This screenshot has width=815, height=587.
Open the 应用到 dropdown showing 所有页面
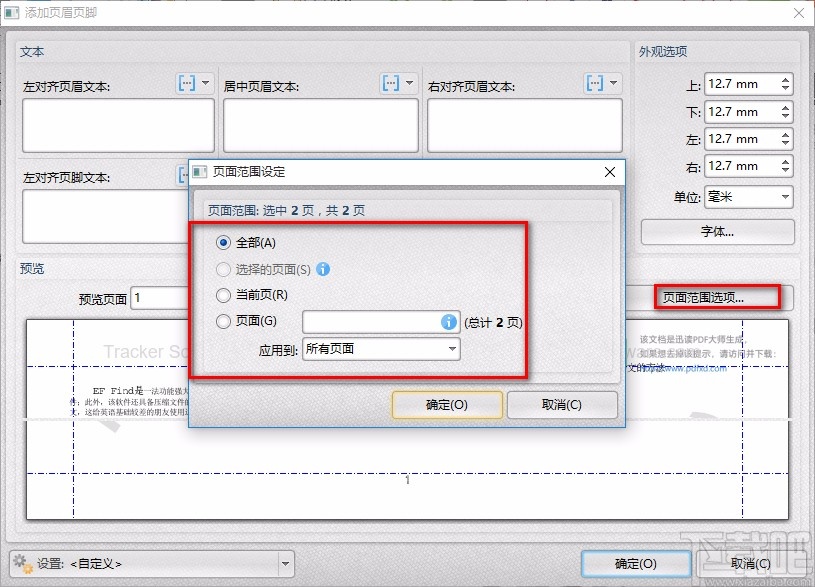coord(380,348)
